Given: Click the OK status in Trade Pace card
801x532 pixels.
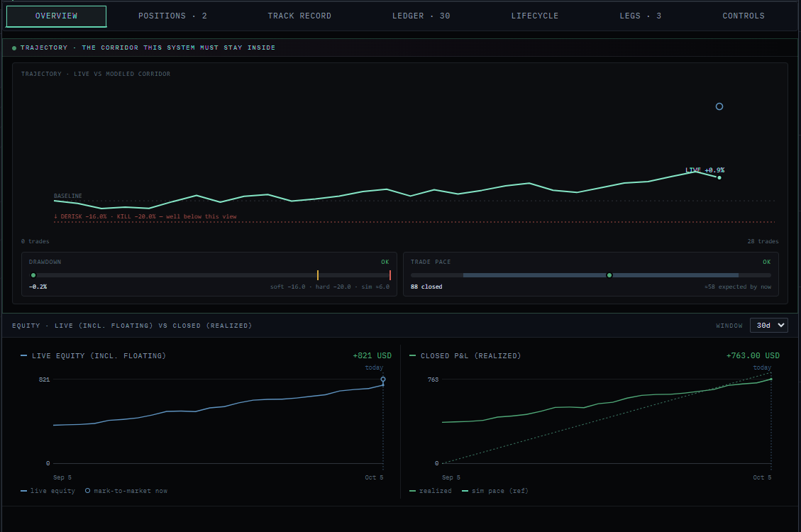Looking at the screenshot, I should pos(767,262).
